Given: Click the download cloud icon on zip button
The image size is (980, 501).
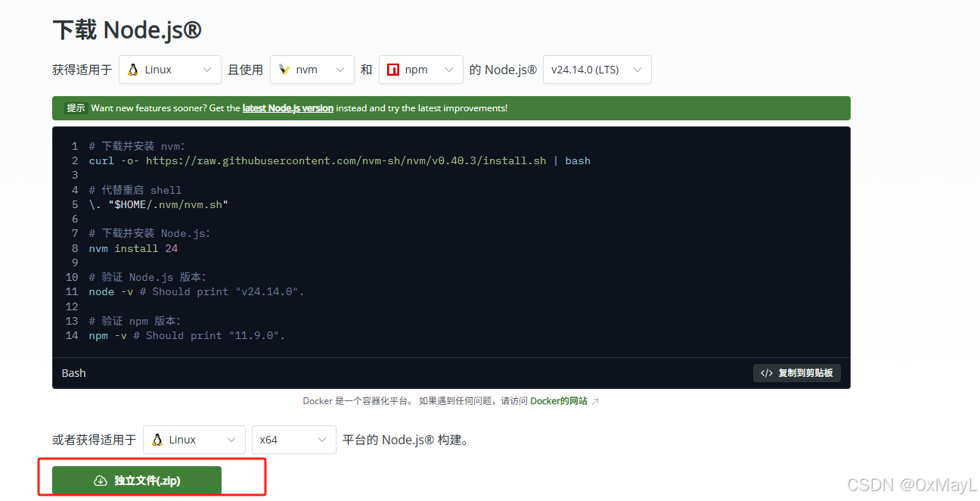Looking at the screenshot, I should point(101,481).
